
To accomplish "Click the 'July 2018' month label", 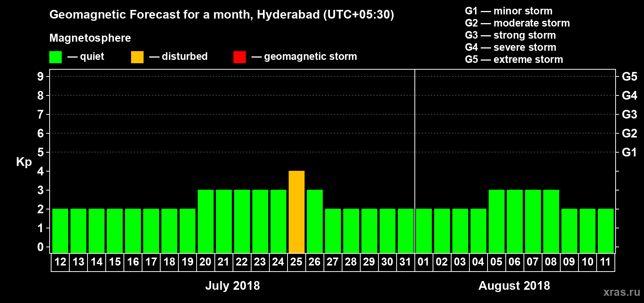I will click(233, 286).
